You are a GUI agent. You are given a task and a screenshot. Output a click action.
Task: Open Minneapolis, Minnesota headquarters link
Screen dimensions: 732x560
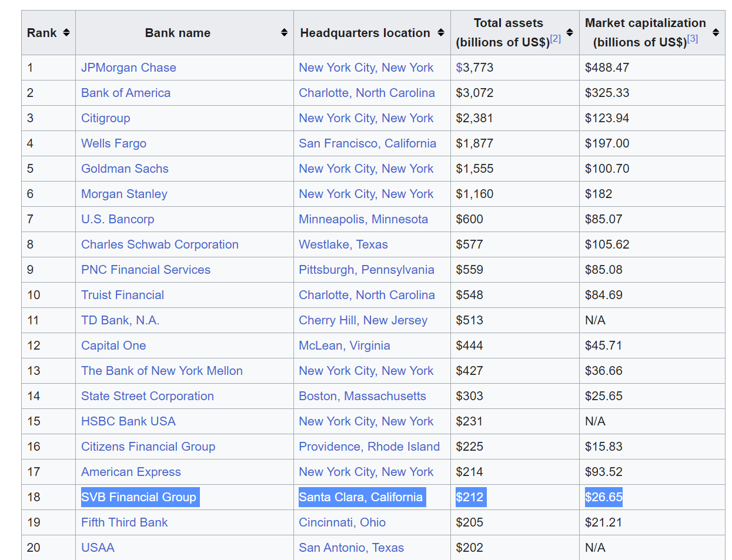tap(363, 219)
